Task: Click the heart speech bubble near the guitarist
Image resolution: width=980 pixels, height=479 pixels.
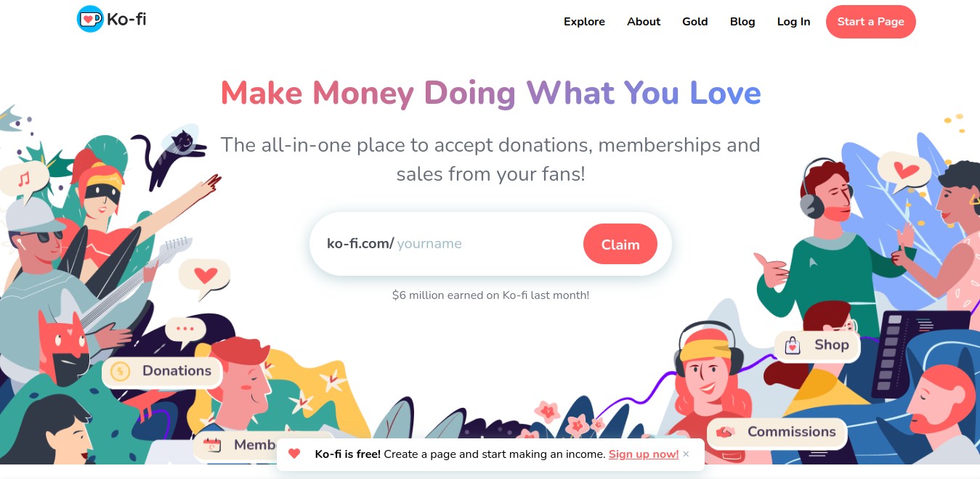Action: click(x=206, y=277)
